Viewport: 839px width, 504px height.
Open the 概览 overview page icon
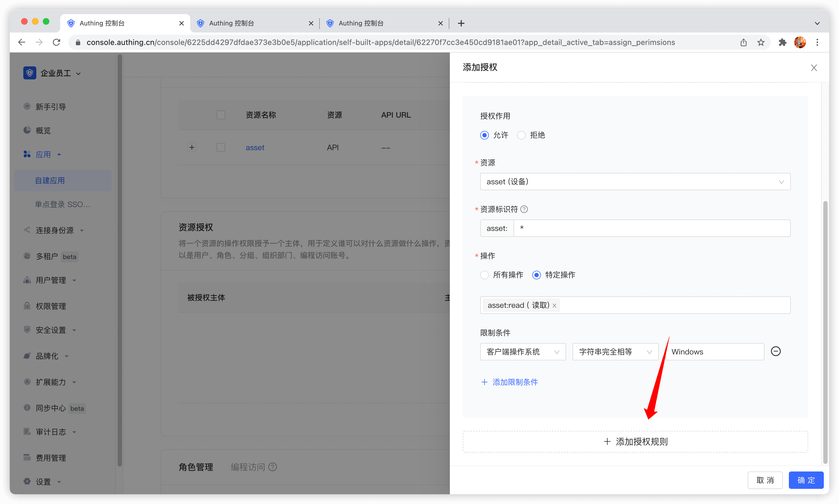tap(27, 130)
